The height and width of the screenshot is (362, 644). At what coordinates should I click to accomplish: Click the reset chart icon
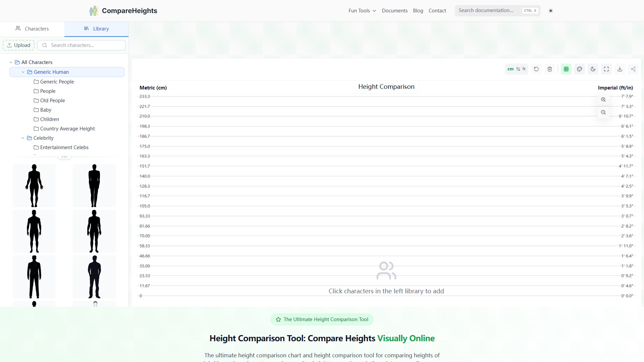[x=536, y=69]
